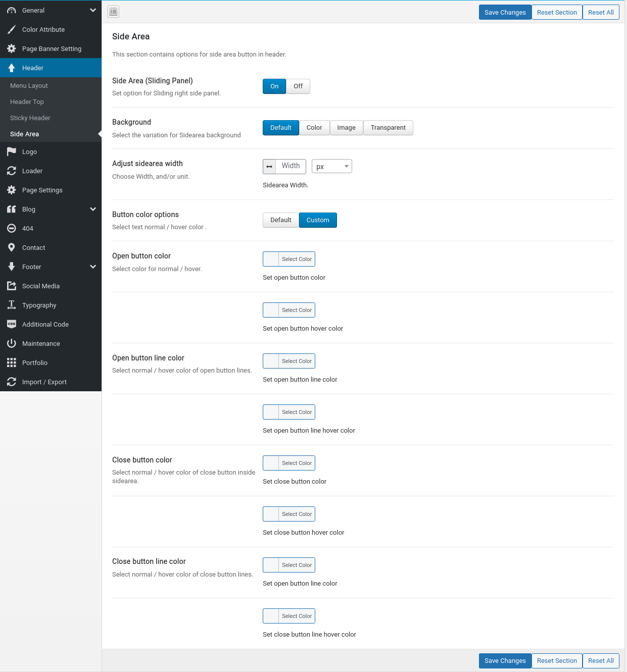Turn Side Area sliding panel Off
The width and height of the screenshot is (627, 672).
(298, 86)
